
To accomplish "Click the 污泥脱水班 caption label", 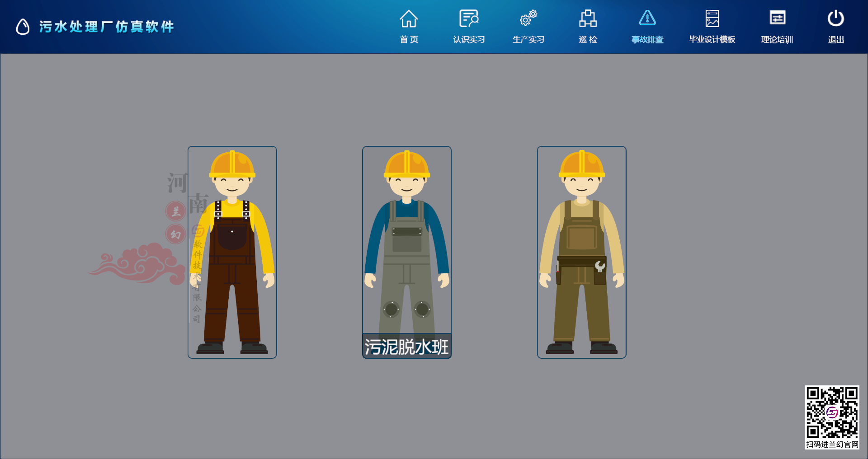I will point(407,347).
